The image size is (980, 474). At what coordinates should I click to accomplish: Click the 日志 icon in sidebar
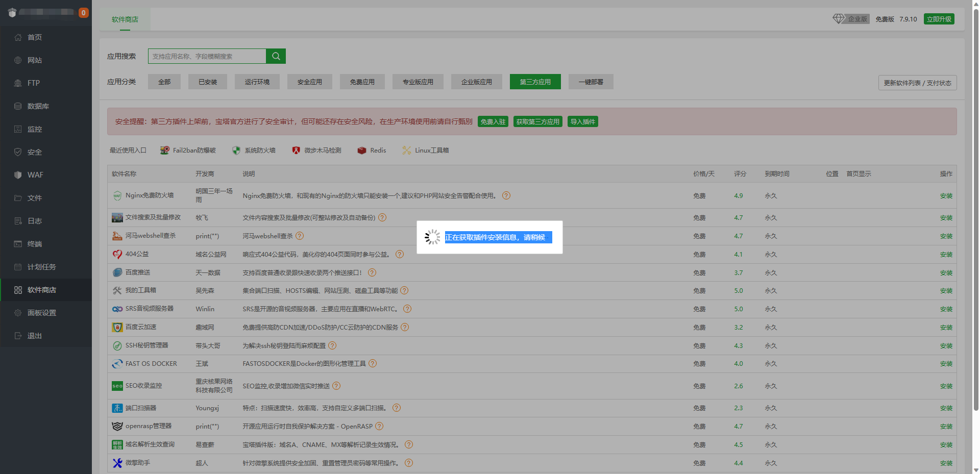click(18, 221)
